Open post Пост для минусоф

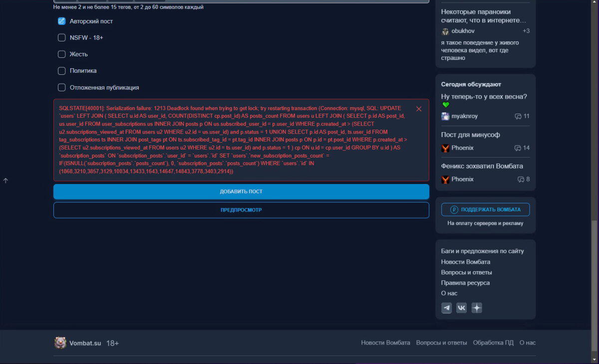pyautogui.click(x=470, y=135)
